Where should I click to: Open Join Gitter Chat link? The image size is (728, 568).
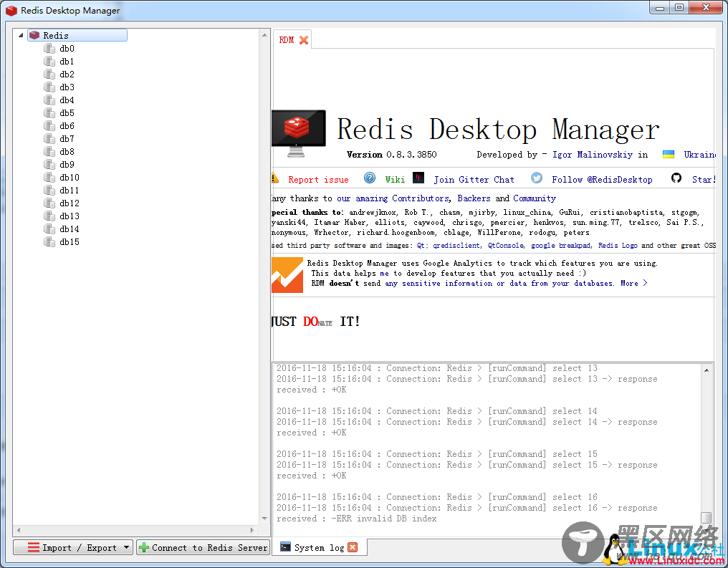(x=474, y=180)
